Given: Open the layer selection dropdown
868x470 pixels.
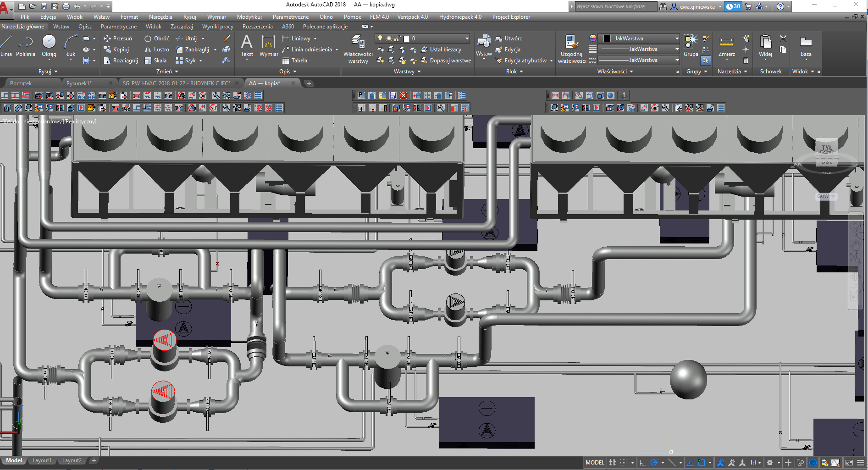Looking at the screenshot, I should (467, 39).
